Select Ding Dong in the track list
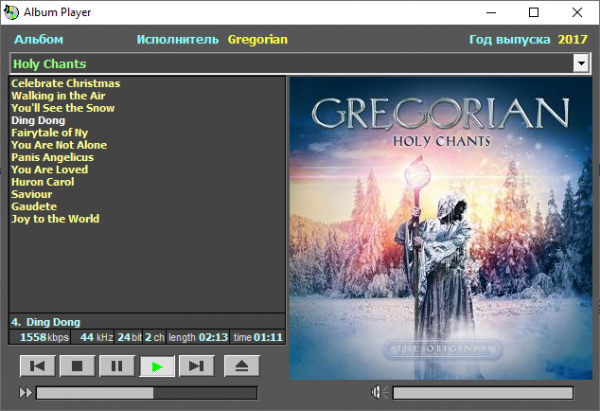 coord(38,120)
